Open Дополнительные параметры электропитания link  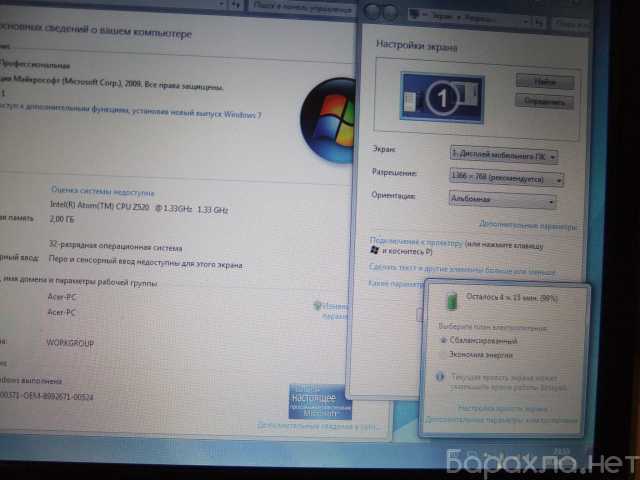pos(502,420)
